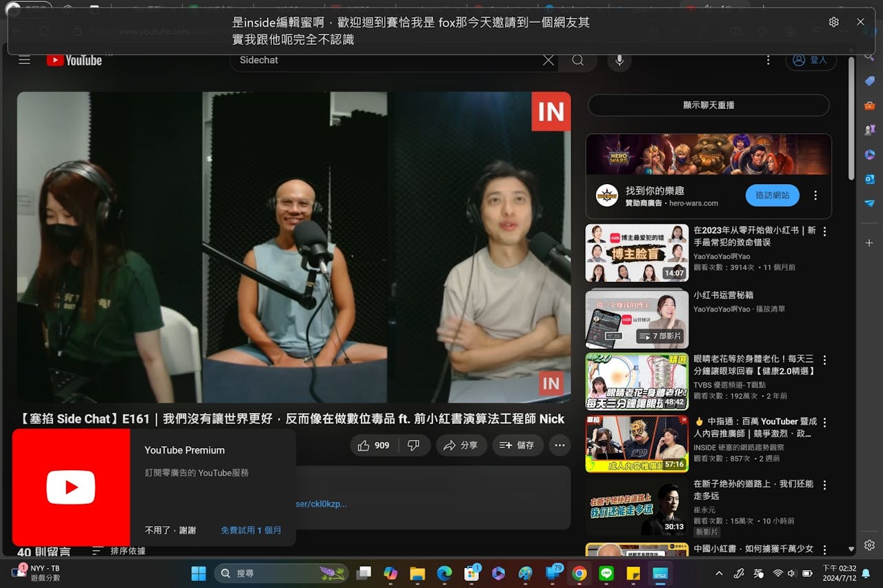Open the YouTube hamburger guide menu
The width and height of the screenshot is (883, 588).
click(24, 60)
